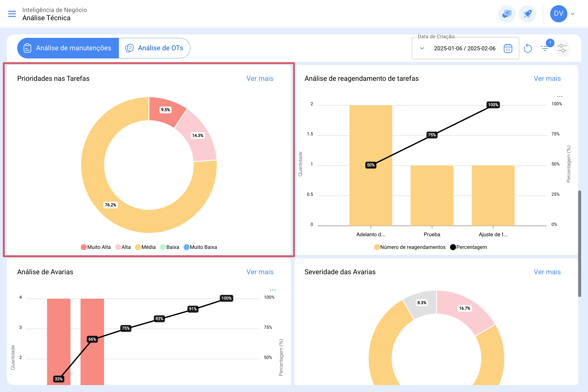Click Ver mais in Prioridades nas Tarefas
Image resolution: width=588 pixels, height=392 pixels.
point(260,78)
